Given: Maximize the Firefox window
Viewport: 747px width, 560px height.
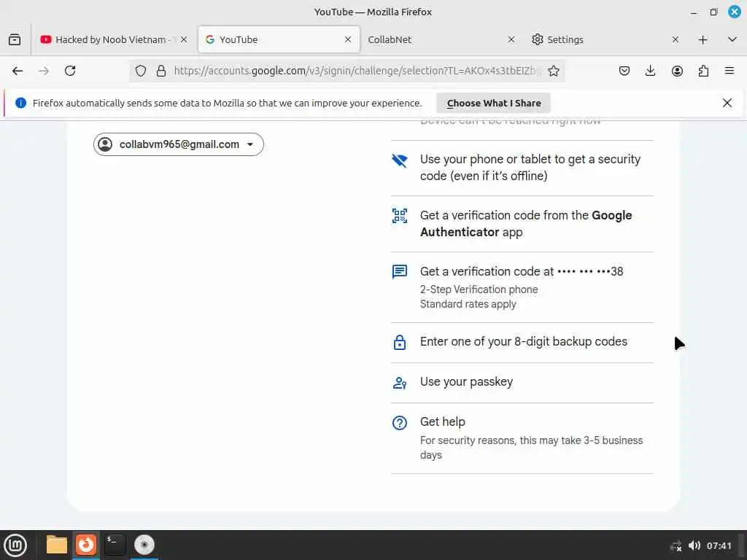Looking at the screenshot, I should pyautogui.click(x=713, y=12).
